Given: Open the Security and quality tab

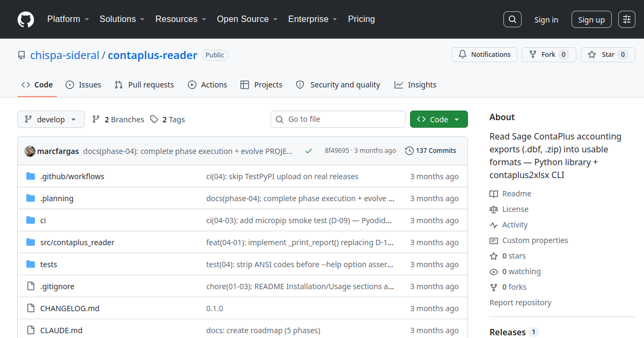Looking at the screenshot, I should tap(338, 85).
